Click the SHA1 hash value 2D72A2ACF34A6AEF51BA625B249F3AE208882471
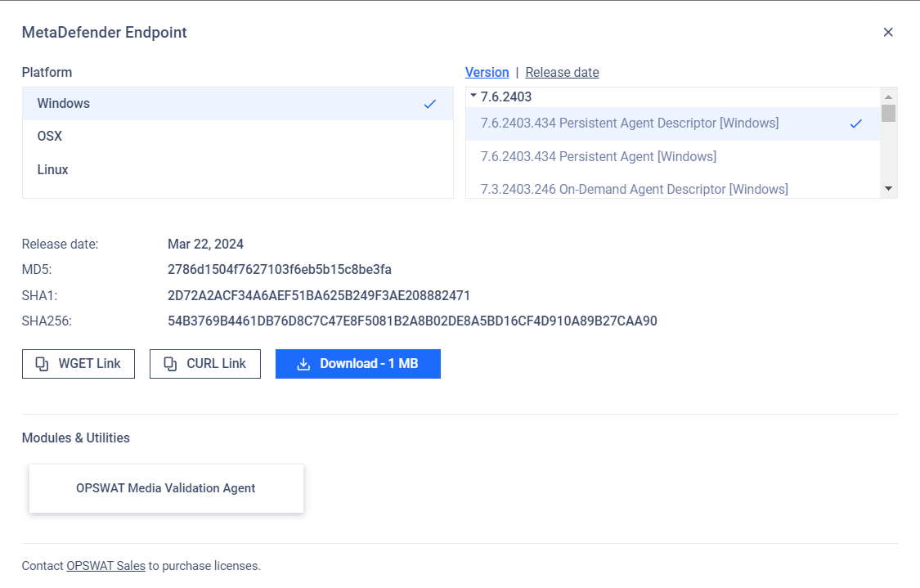Viewport: 920px width, 588px height. (x=319, y=295)
